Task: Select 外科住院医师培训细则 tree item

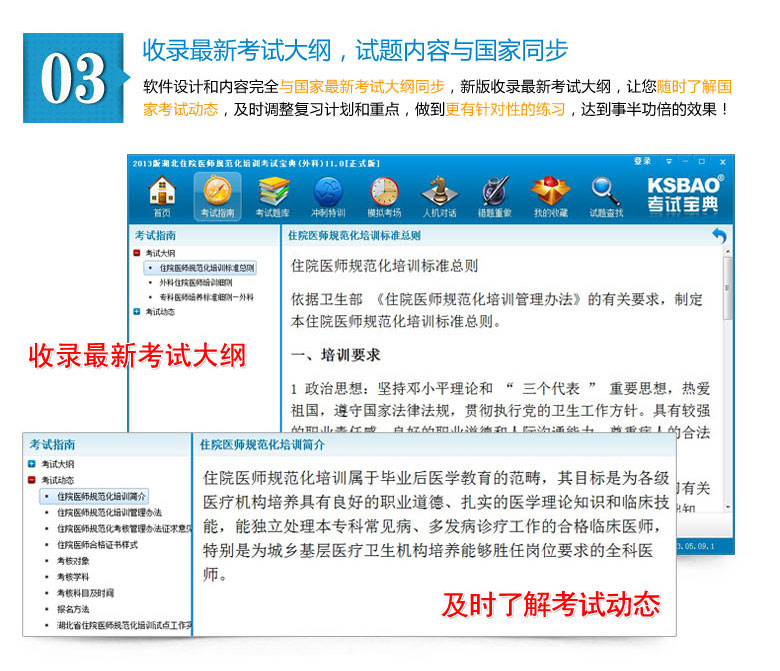Action: pos(195,283)
